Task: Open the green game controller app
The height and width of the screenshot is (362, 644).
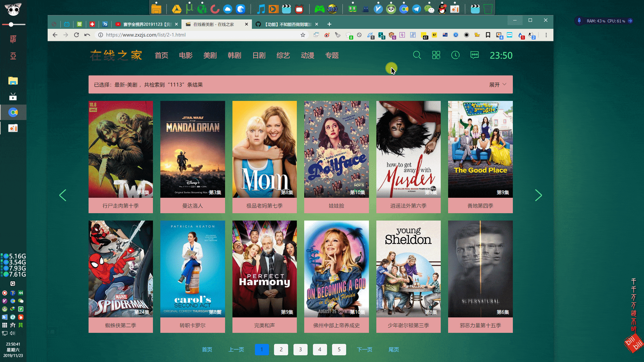Action: (319, 9)
